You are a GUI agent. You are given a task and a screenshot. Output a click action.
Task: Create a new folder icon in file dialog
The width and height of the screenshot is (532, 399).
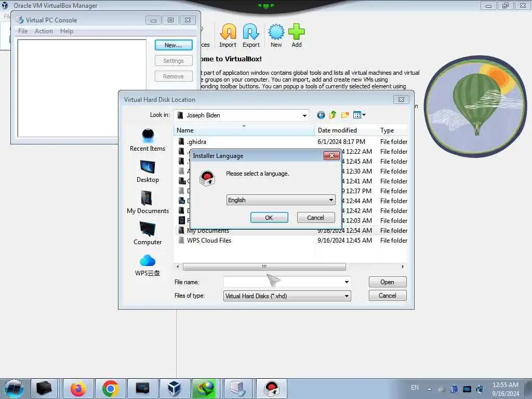click(x=345, y=115)
